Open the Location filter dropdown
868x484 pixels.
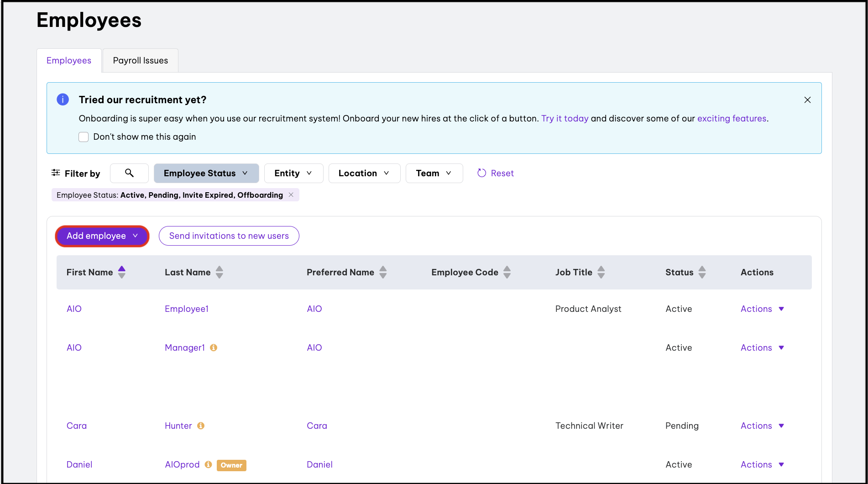click(x=364, y=173)
